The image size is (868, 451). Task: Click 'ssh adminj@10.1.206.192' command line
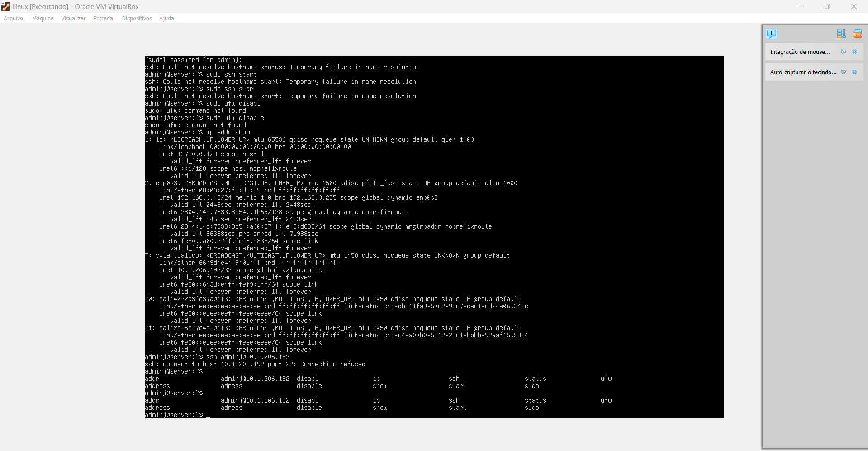pyautogui.click(x=217, y=357)
